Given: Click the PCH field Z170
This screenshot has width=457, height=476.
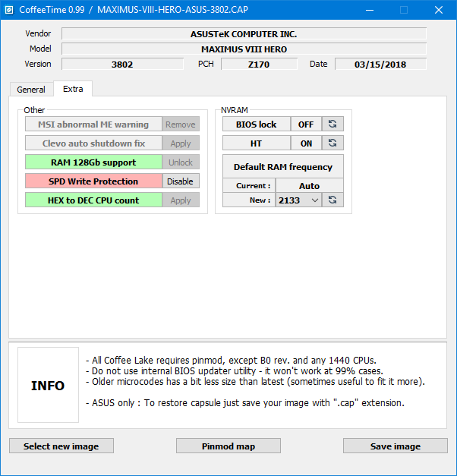Looking at the screenshot, I should point(259,65).
